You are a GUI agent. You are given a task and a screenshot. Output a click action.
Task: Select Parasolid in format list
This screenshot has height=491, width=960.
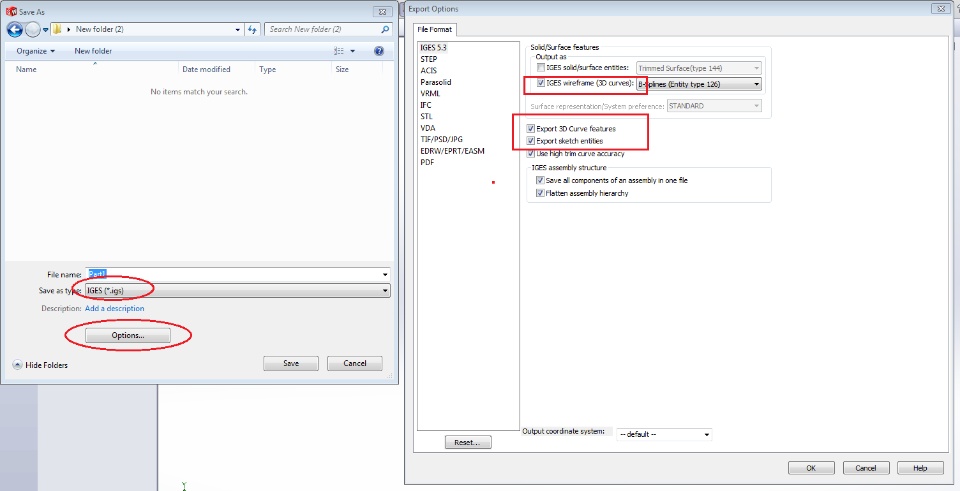436,82
